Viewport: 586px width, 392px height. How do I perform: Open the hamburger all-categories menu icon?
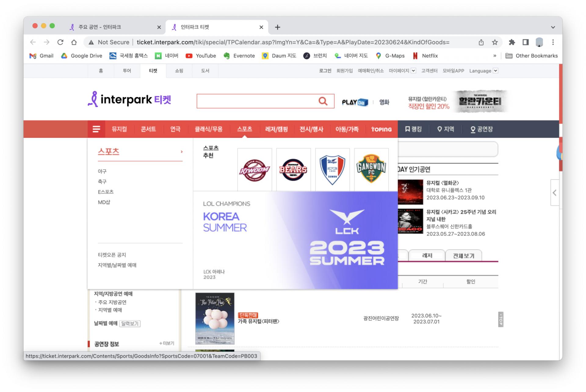pos(96,129)
